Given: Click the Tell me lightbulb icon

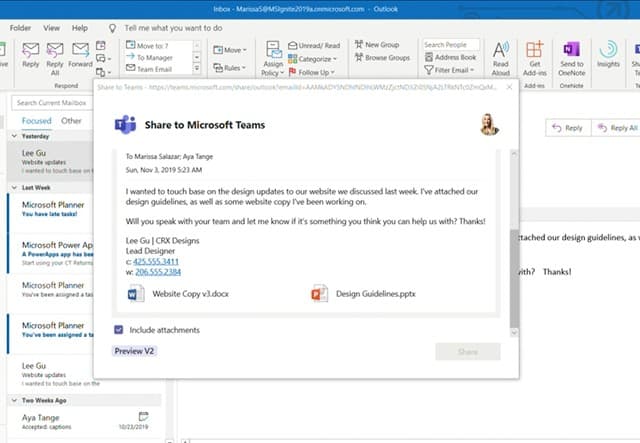Looking at the screenshot, I should tap(112, 28).
